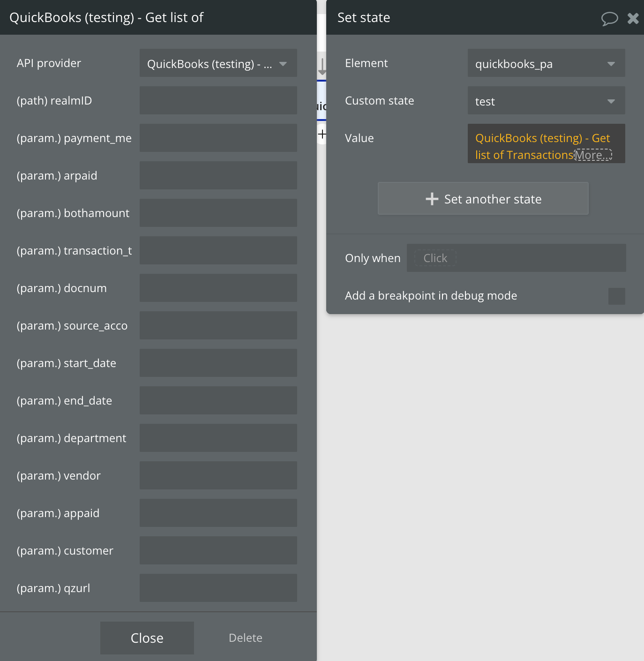Click the Delete button
The width and height of the screenshot is (644, 661).
(246, 638)
